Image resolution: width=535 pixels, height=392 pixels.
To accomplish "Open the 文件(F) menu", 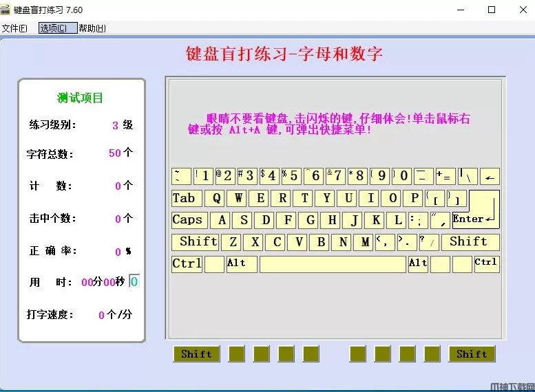I will [x=14, y=28].
